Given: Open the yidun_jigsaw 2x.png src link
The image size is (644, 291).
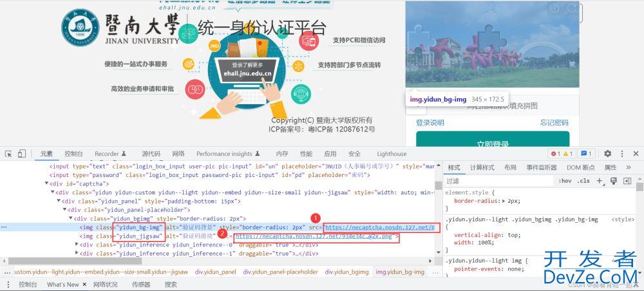Looking at the screenshot, I should [314, 236].
